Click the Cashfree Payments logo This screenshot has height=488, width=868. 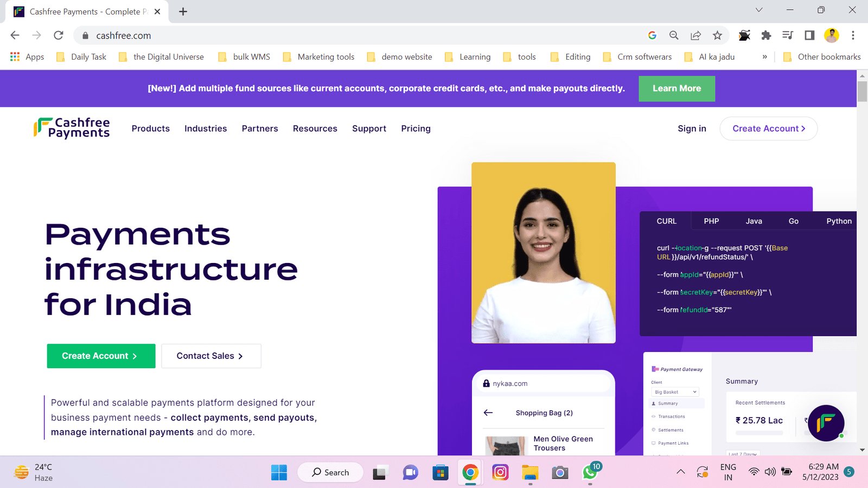pos(72,128)
